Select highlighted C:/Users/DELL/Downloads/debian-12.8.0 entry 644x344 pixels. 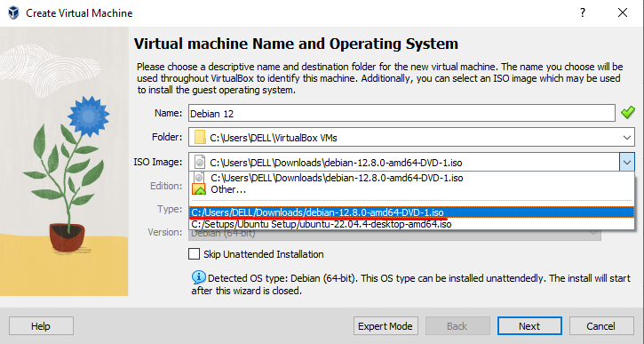tap(411, 212)
